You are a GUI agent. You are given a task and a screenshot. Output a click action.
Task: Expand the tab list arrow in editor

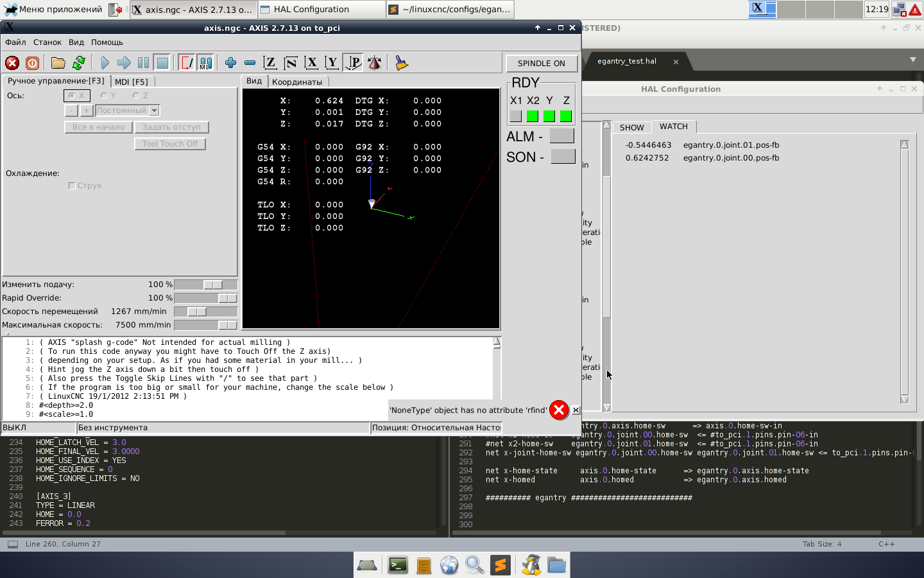[912, 60]
